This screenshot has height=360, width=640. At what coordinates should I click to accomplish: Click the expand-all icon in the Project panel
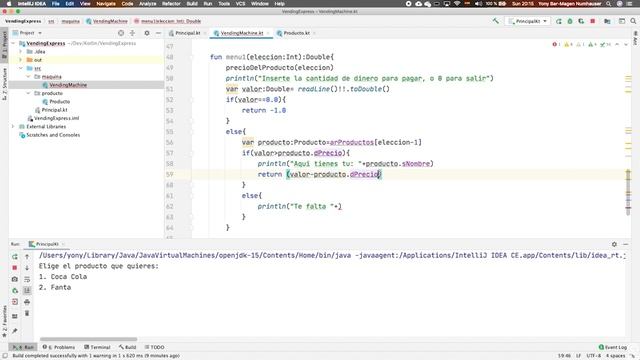tap(132, 33)
